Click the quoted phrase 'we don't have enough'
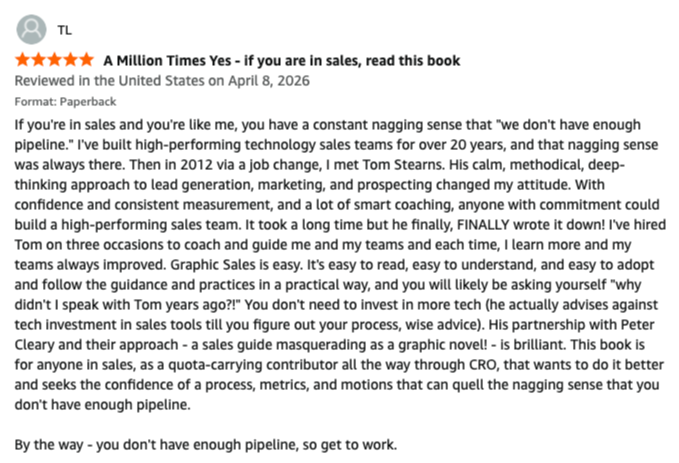The image size is (679, 463). [x=568, y=125]
